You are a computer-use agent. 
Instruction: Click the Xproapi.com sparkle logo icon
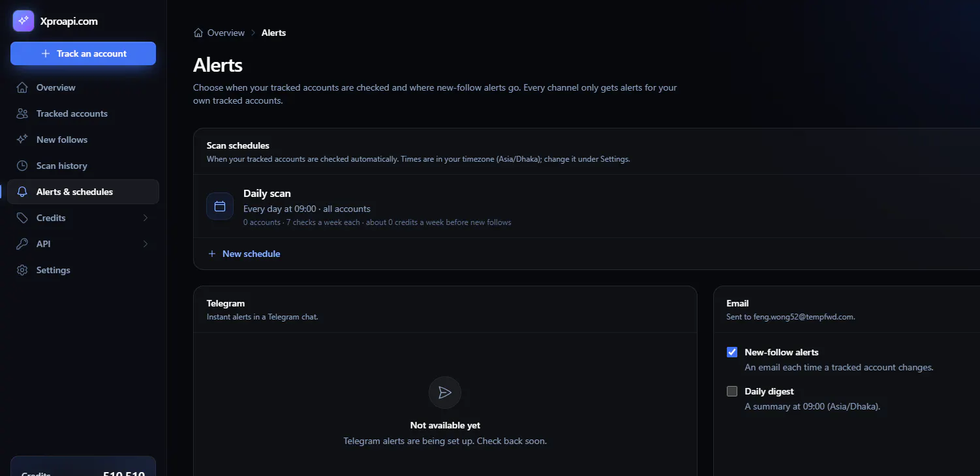click(x=23, y=21)
